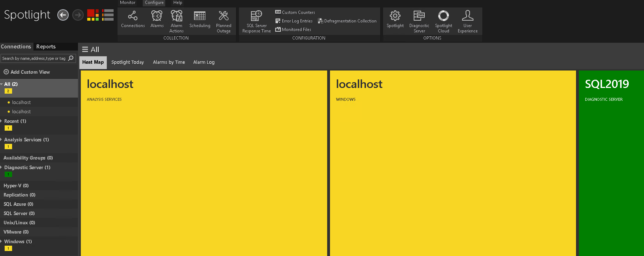The image size is (644, 256).
Task: Open Diagnostic Server options
Action: pyautogui.click(x=419, y=22)
